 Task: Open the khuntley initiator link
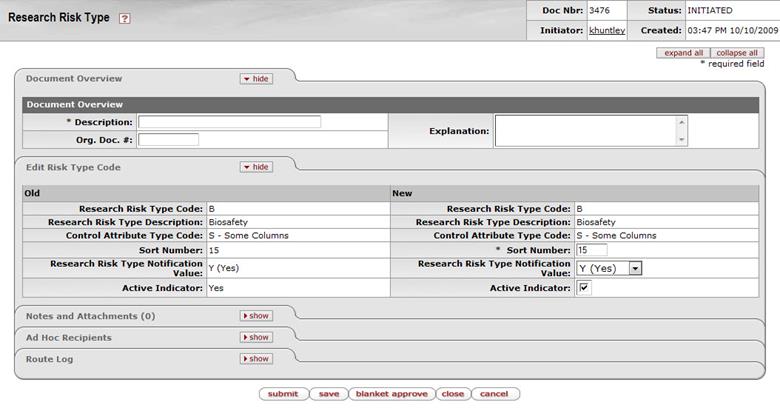point(607,30)
